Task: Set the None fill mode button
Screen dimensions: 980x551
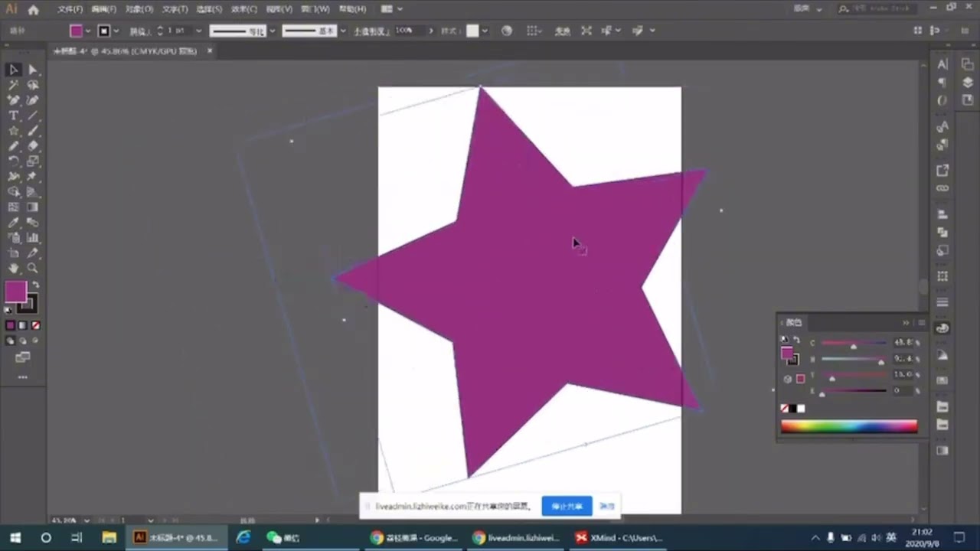Action: coord(35,325)
